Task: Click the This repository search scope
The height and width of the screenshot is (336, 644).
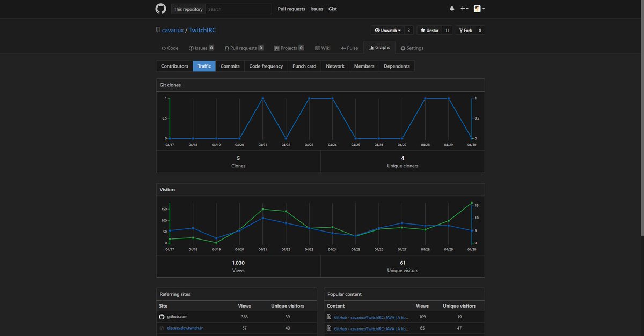Action: click(188, 9)
